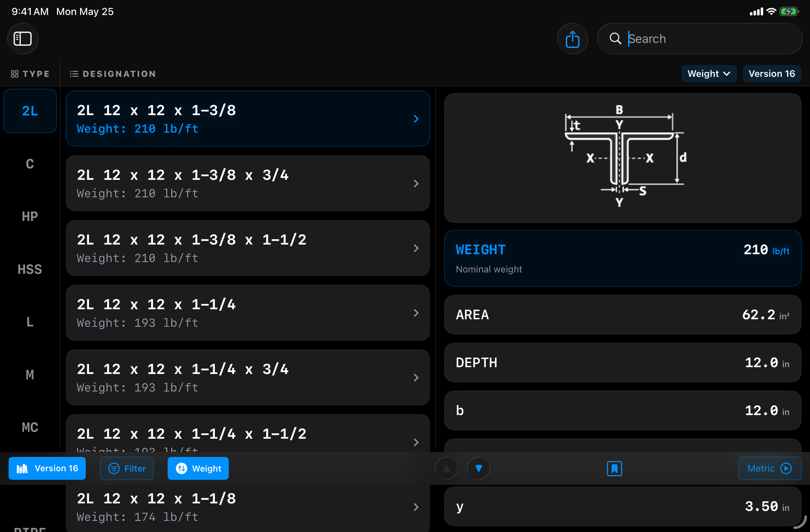The height and width of the screenshot is (532, 810).
Task: Click the grid icon beside TYPE
Action: (15, 74)
